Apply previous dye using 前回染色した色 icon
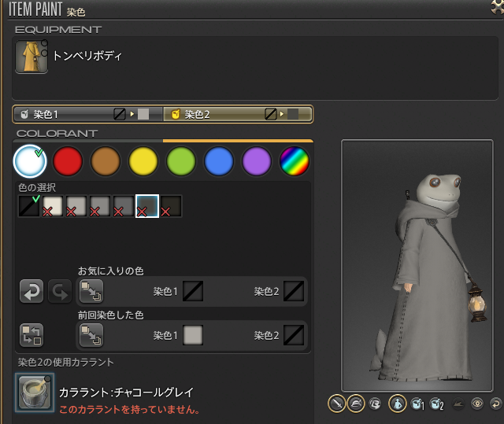The width and height of the screenshot is (504, 424). coord(91,335)
